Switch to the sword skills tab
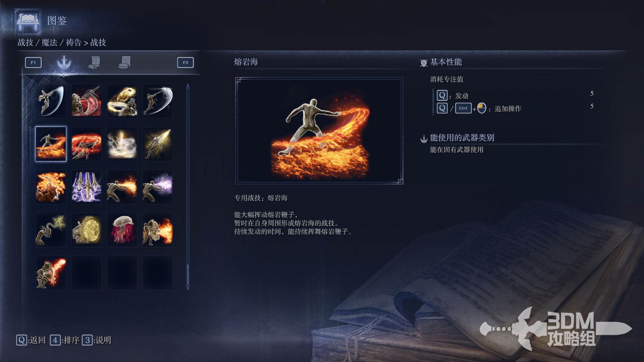644x362 pixels. (64, 63)
